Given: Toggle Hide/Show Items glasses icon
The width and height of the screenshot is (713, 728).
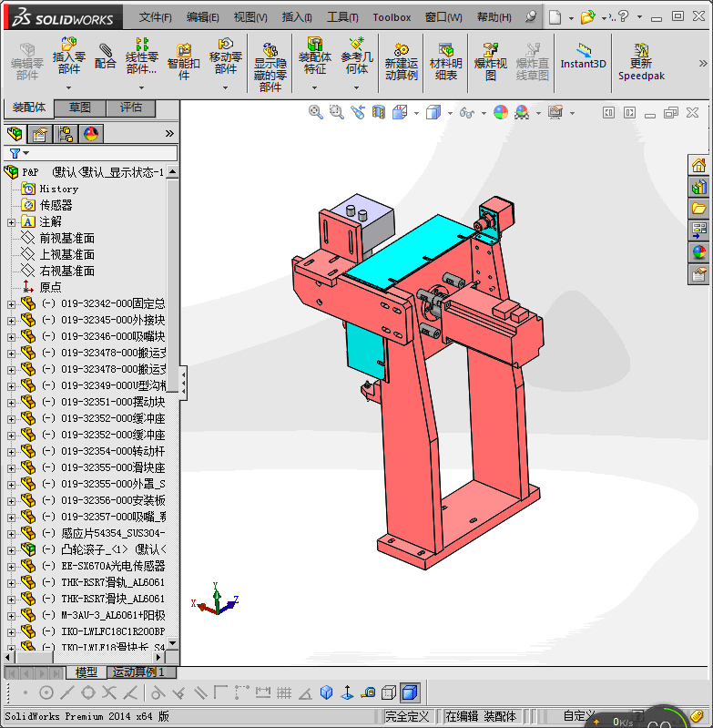Looking at the screenshot, I should click(x=466, y=112).
